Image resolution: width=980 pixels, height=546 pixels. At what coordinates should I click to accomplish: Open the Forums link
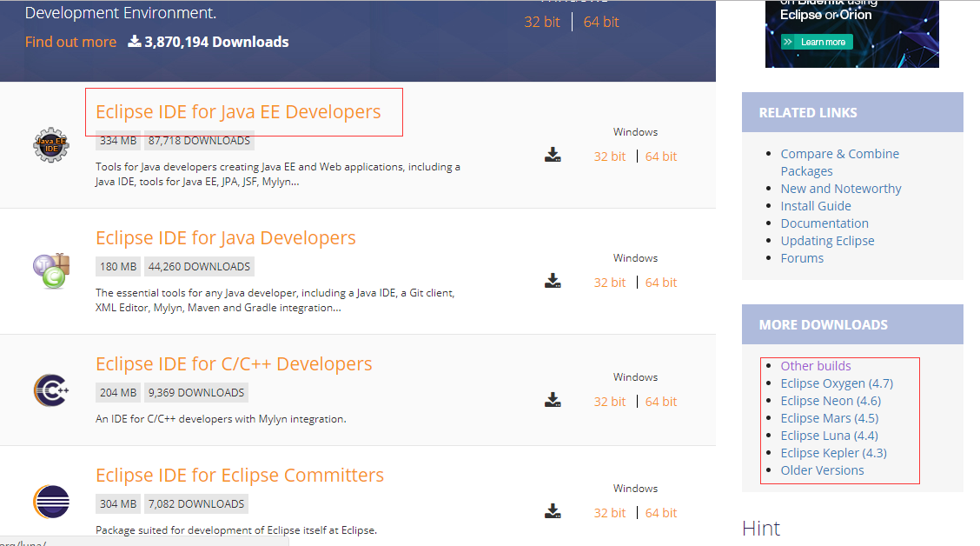(802, 258)
